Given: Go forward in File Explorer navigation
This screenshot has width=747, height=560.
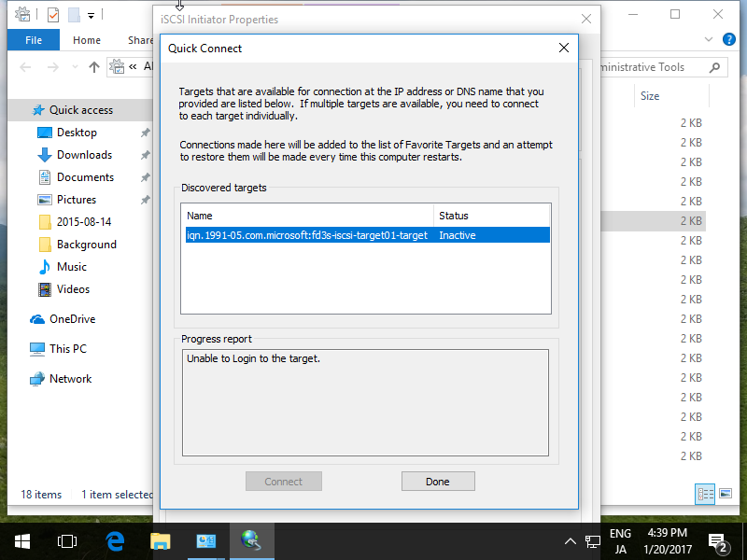Looking at the screenshot, I should pos(52,67).
